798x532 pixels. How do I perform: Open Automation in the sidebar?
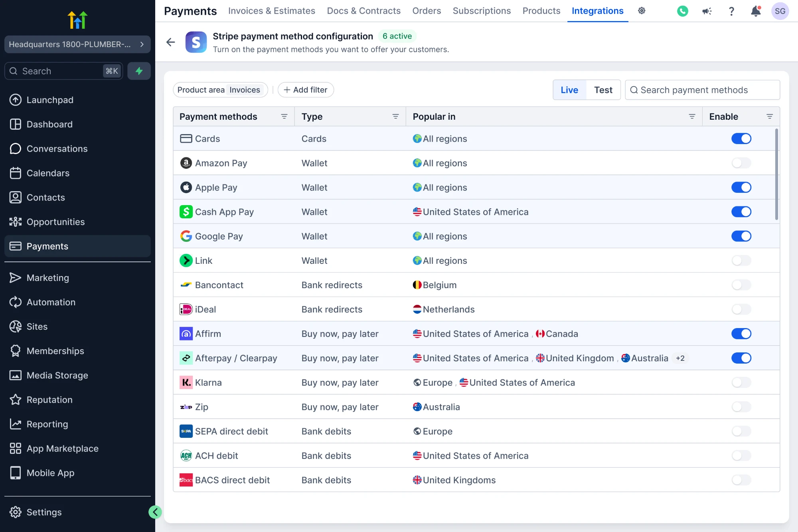[x=77, y=302]
